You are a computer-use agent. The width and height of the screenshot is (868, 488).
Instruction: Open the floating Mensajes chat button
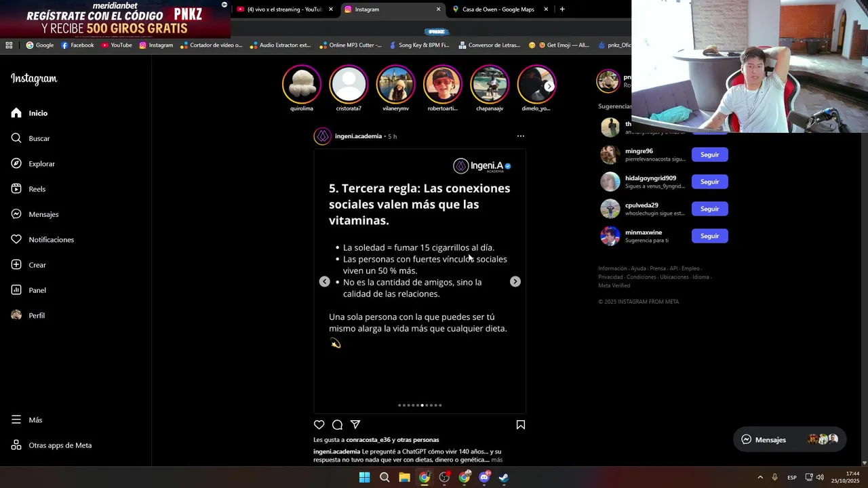pyautogui.click(x=789, y=439)
